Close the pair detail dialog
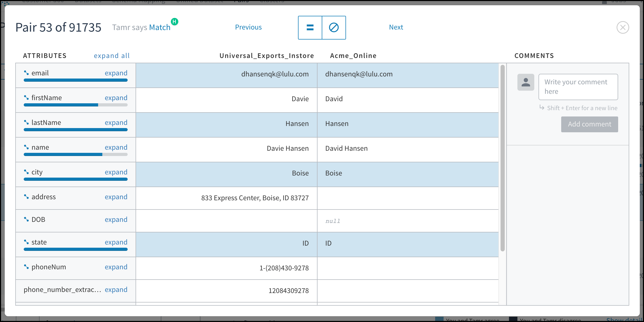Image resolution: width=644 pixels, height=322 pixels. [x=623, y=27]
